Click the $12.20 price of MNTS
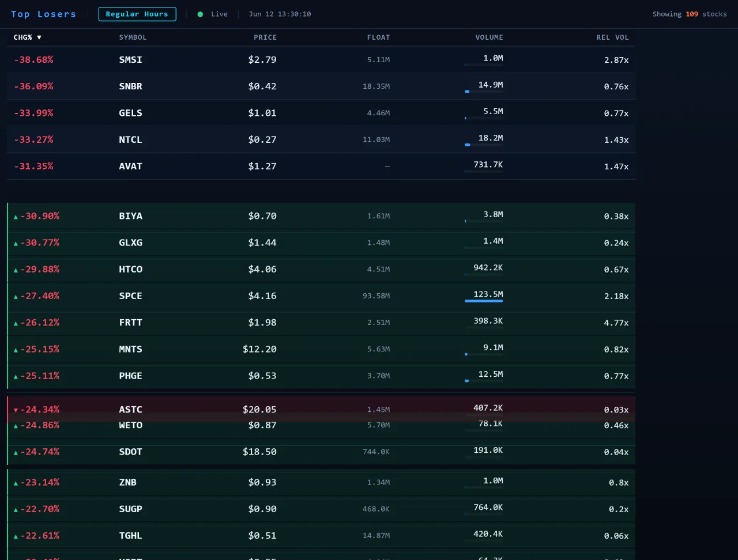 259,349
